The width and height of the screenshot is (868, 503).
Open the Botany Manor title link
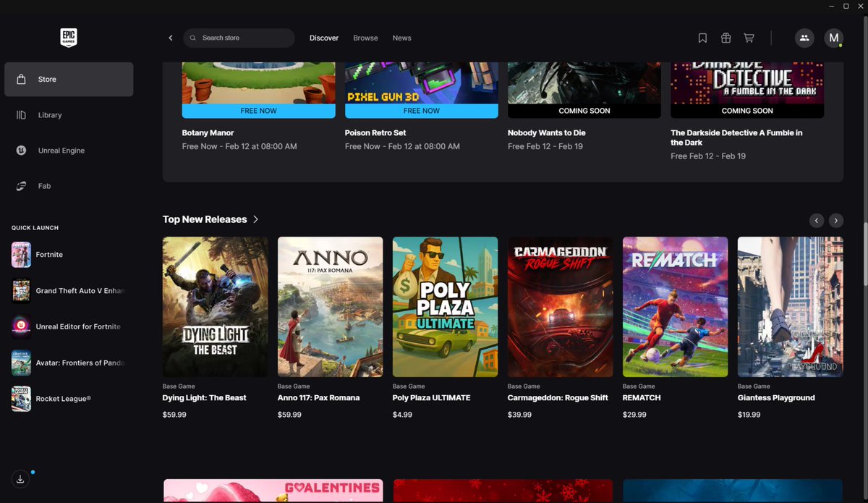click(x=208, y=133)
